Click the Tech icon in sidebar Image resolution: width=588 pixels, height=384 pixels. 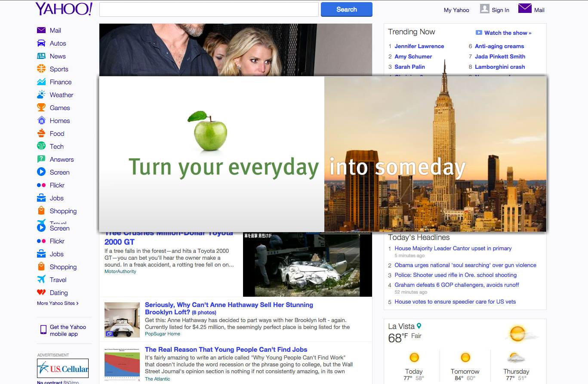coord(41,146)
